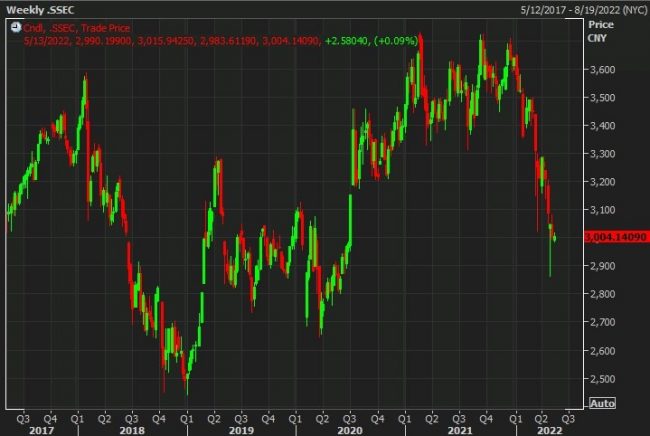650x436 pixels.
Task: Click the final Q3 label in 2022
Action: (x=568, y=419)
